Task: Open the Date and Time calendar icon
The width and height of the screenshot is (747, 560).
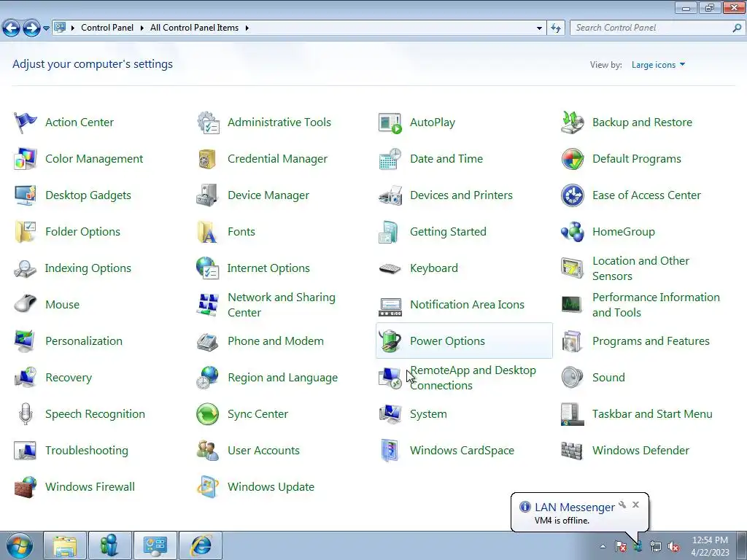Action: 390,158
